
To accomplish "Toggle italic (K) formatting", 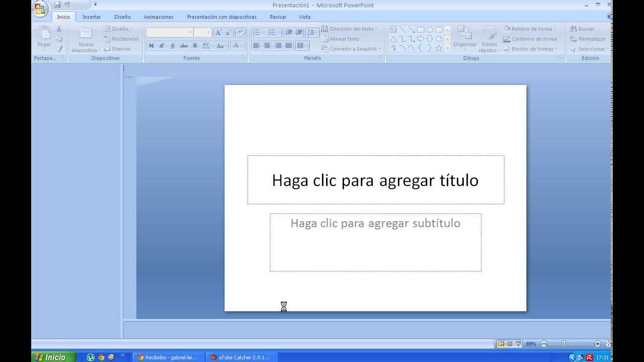I will coord(162,46).
